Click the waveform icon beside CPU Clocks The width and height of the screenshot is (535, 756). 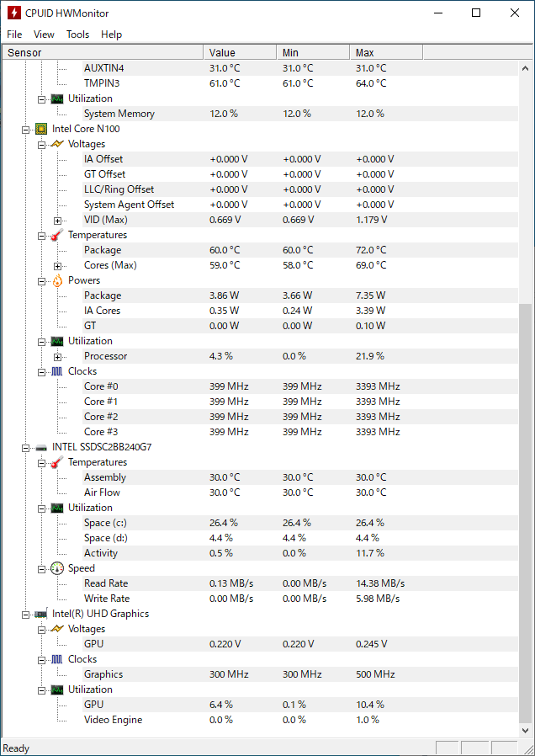click(57, 371)
